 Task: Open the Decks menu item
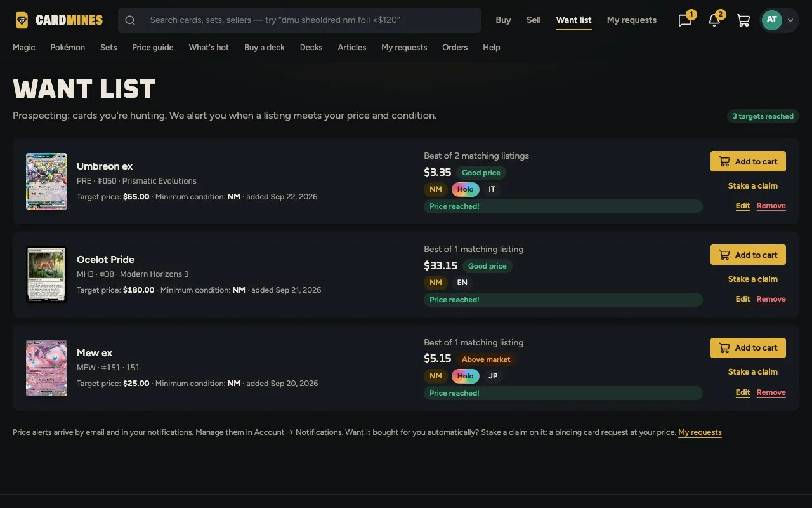tap(311, 48)
